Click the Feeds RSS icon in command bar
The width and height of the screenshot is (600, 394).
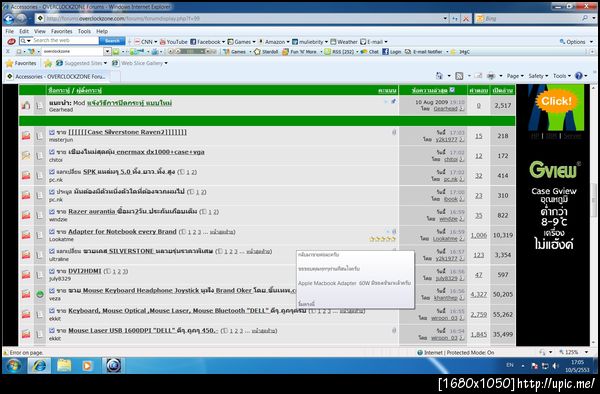coord(459,76)
